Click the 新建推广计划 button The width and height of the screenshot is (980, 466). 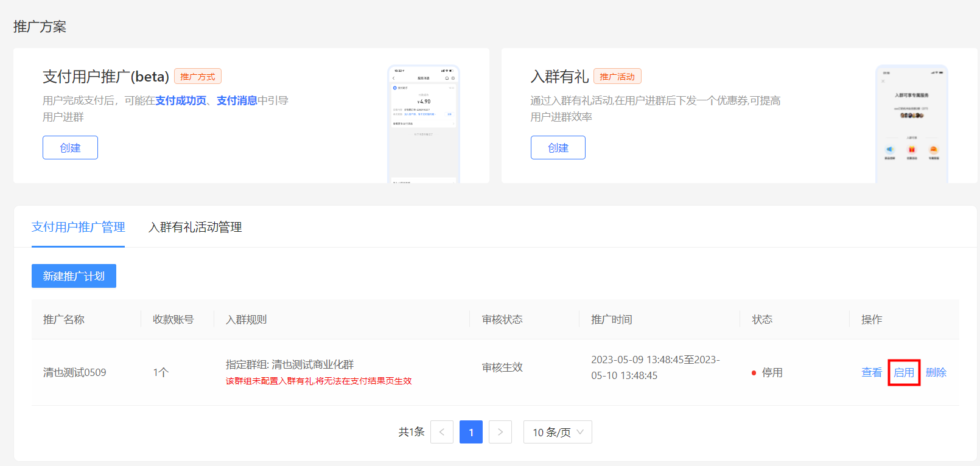(x=74, y=276)
